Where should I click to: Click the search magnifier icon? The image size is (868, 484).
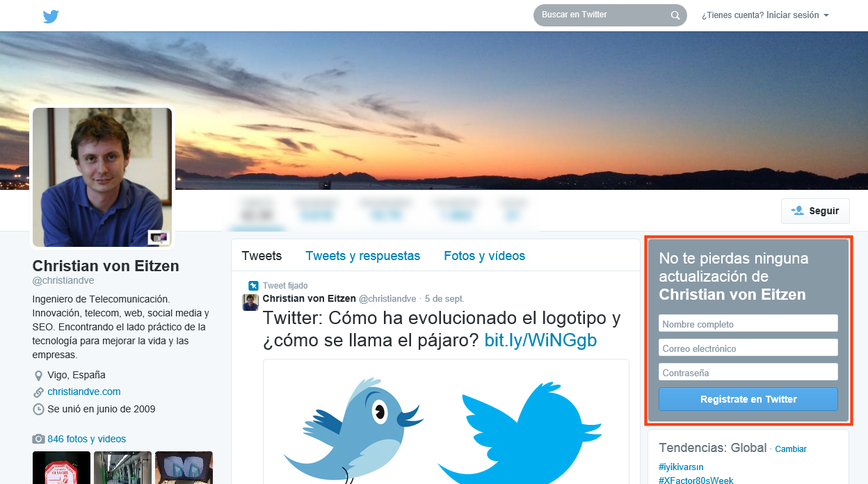point(675,15)
